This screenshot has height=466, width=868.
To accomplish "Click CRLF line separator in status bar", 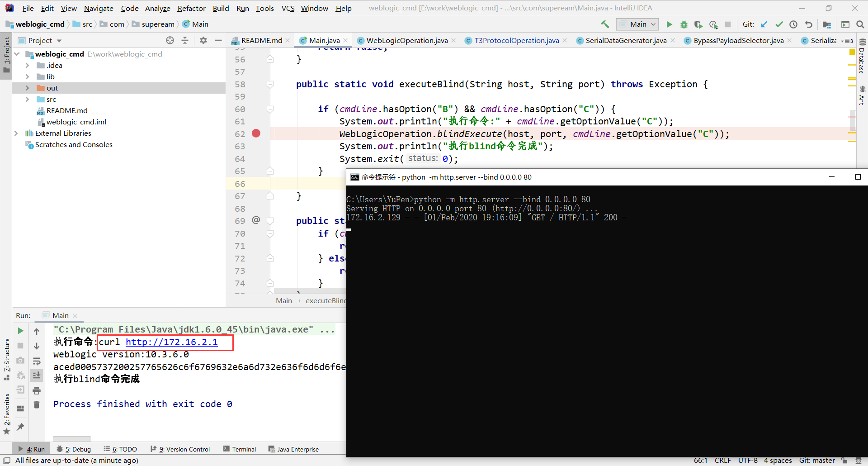I will [722, 460].
